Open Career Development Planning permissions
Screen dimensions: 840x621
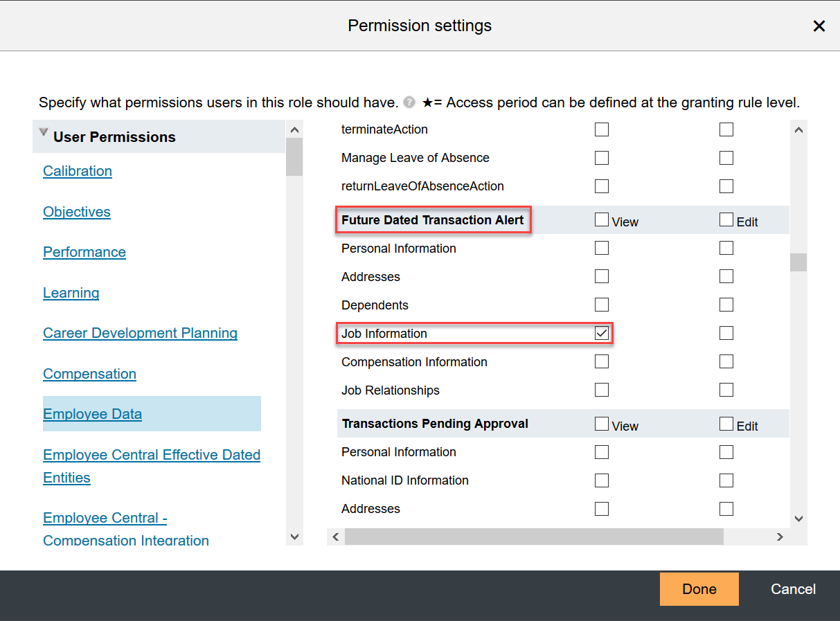[x=140, y=333]
